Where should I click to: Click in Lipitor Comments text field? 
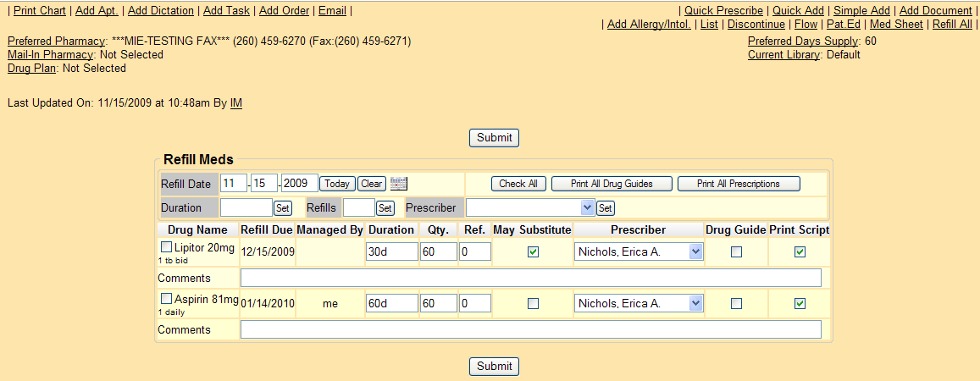coord(530,278)
